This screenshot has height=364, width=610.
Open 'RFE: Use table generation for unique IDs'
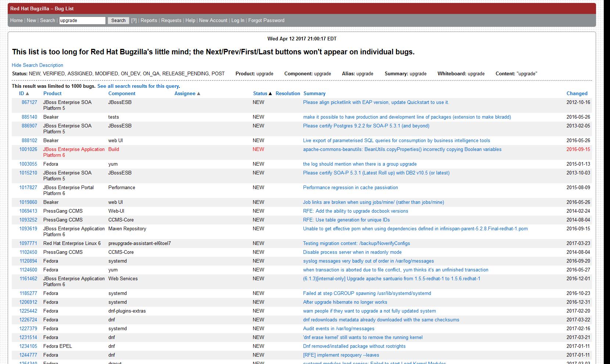coord(347,220)
